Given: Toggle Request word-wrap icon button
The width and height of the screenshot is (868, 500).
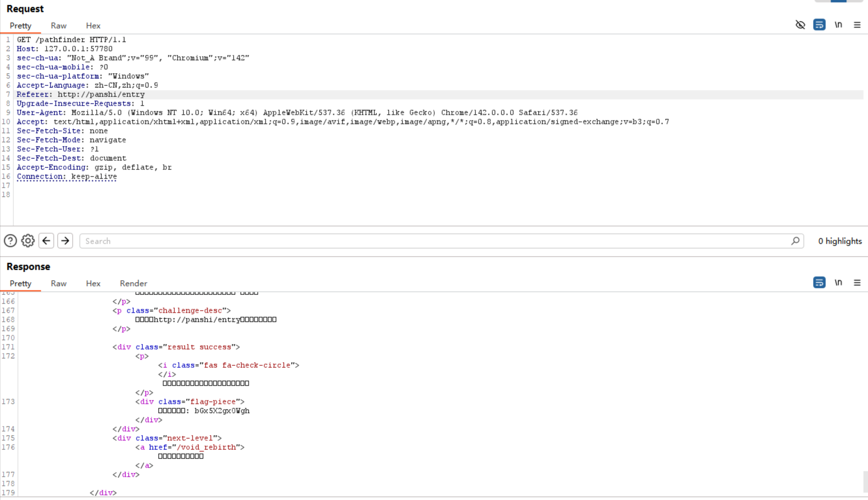Looking at the screenshot, I should coord(819,25).
